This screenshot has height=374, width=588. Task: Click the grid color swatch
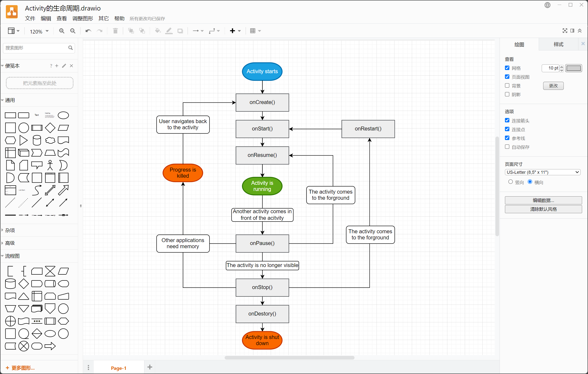coord(574,68)
